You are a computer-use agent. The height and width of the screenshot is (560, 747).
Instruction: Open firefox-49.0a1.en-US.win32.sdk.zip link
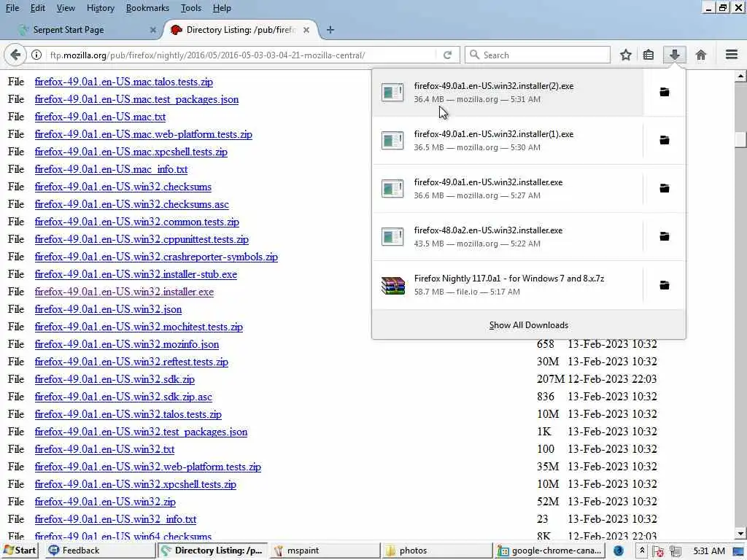click(x=115, y=379)
